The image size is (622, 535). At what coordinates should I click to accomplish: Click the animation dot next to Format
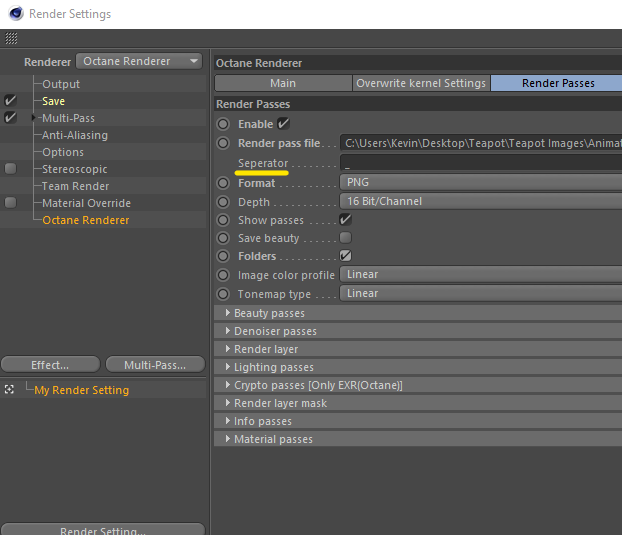223,183
